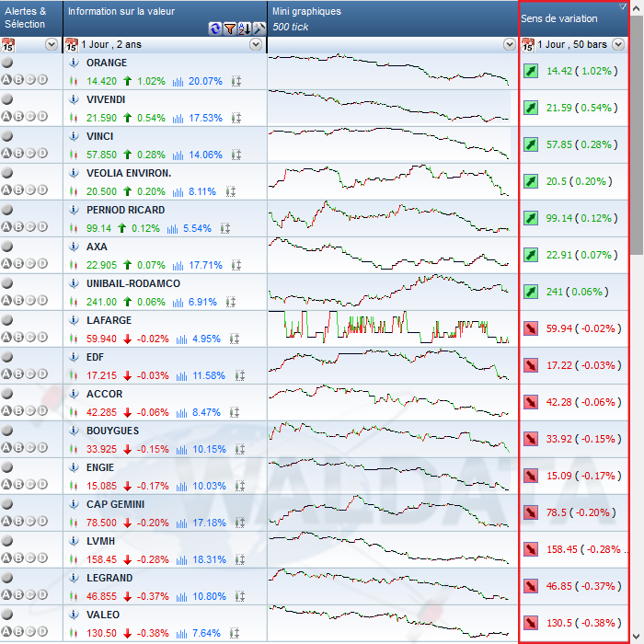Click the candlestick chart icon for ORANGE
644x644 pixels.
74,81
